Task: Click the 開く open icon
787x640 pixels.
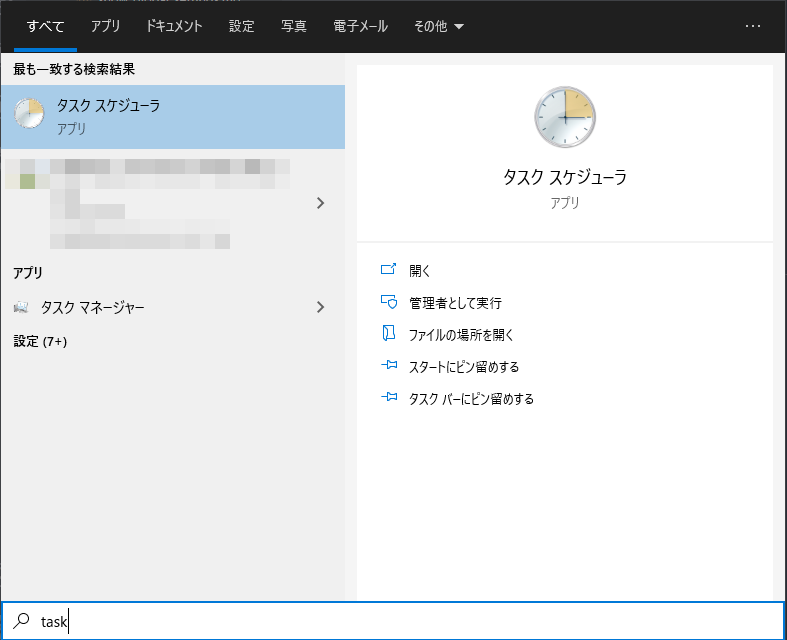Action: point(389,270)
